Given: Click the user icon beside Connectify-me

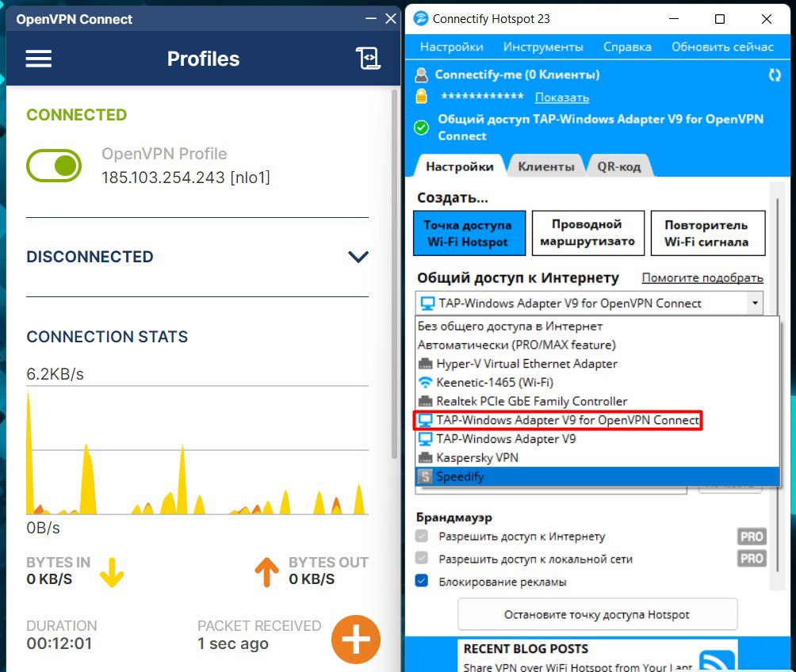Looking at the screenshot, I should click(x=423, y=75).
